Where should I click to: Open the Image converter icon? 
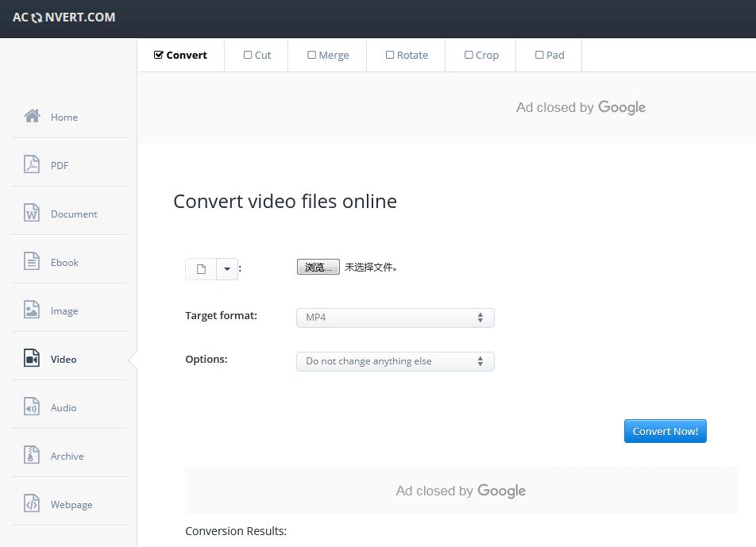click(x=32, y=310)
